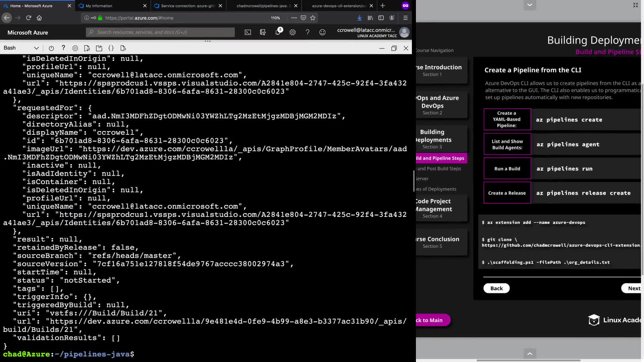Image resolution: width=644 pixels, height=362 pixels.
Task: Restart Cloud Shell with the power icon
Action: 51,48
